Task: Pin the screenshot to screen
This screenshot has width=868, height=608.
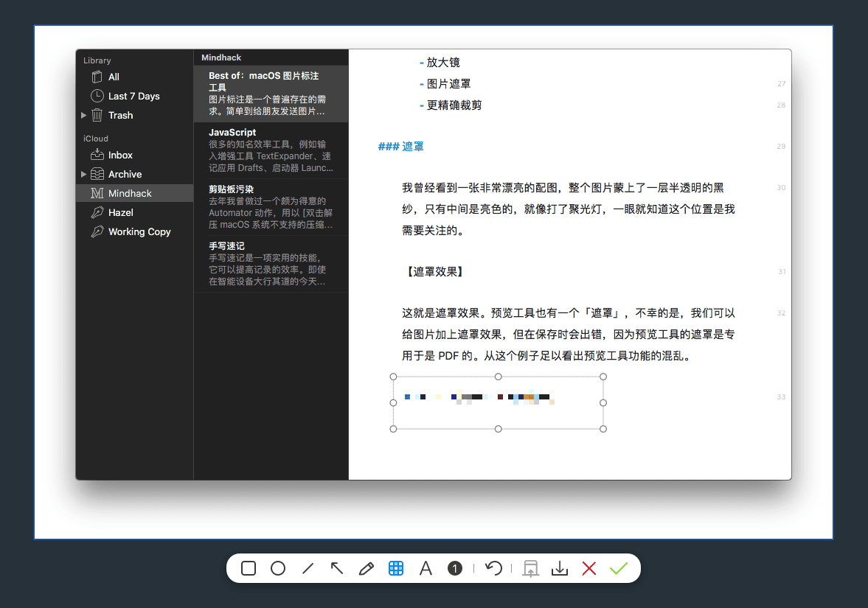Action: [530, 568]
